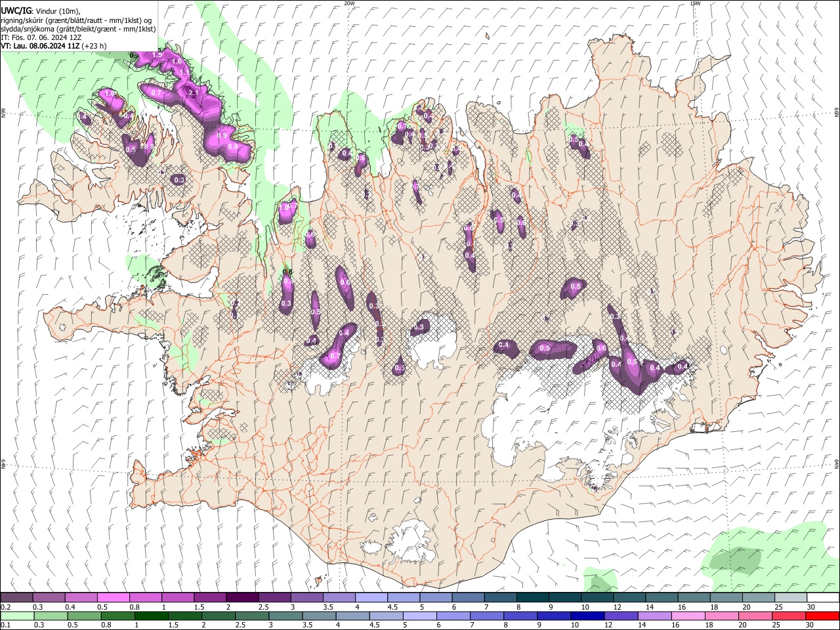
Task: Click the dark green rain patch southeast of Iceland
Action: point(735,560)
